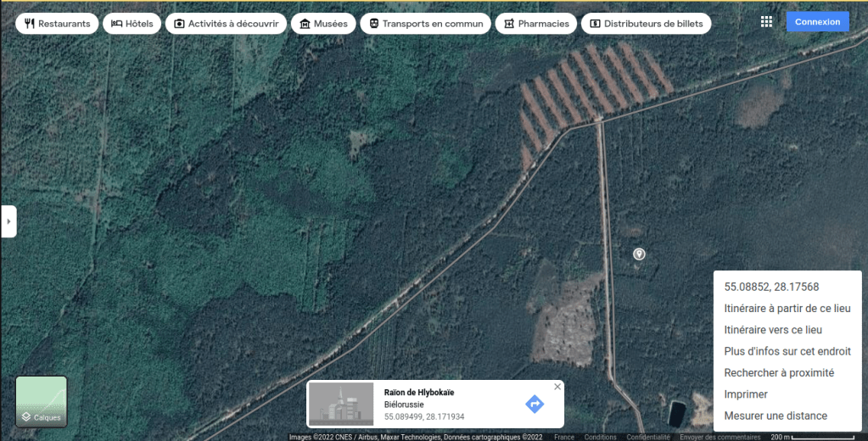The image size is (868, 441).
Task: Filter map by Restaurants
Action: pos(57,24)
